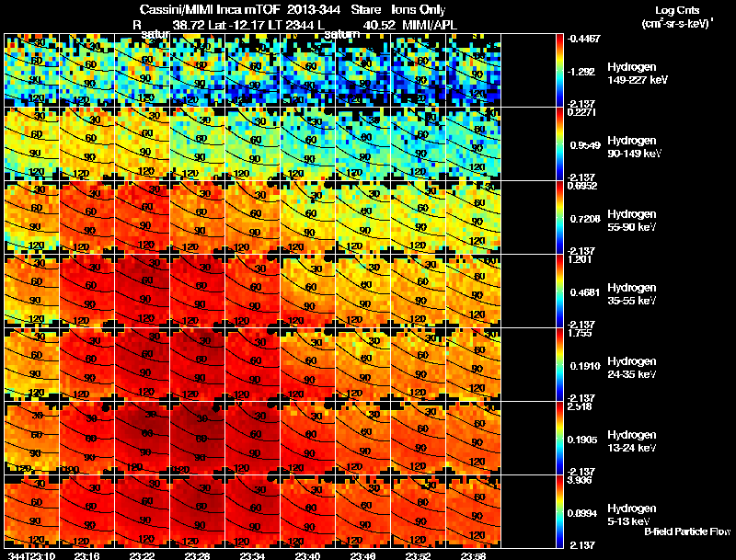Select the 5-13 keV panel at 23:46
Image resolution: width=736 pixels, height=560 pixels.
point(362,512)
